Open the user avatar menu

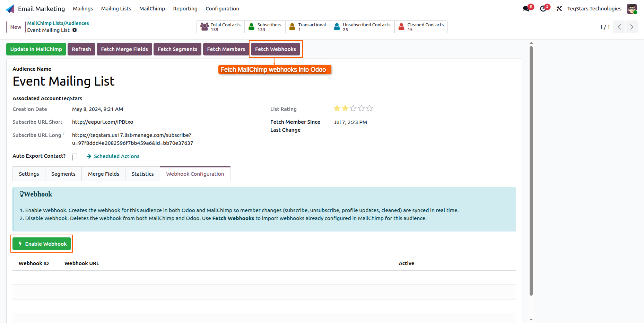coord(632,9)
